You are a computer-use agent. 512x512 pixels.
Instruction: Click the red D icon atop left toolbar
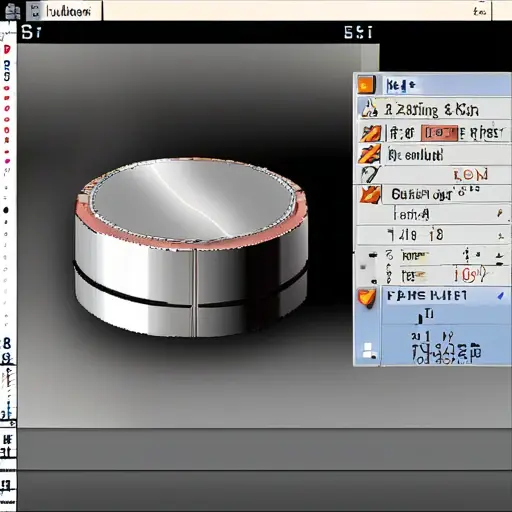7,50
